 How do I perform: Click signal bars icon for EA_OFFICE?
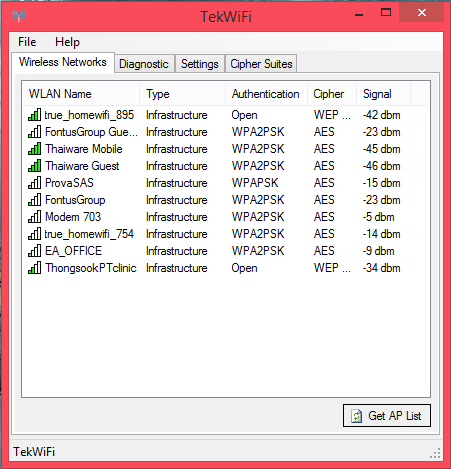pyautogui.click(x=34, y=251)
